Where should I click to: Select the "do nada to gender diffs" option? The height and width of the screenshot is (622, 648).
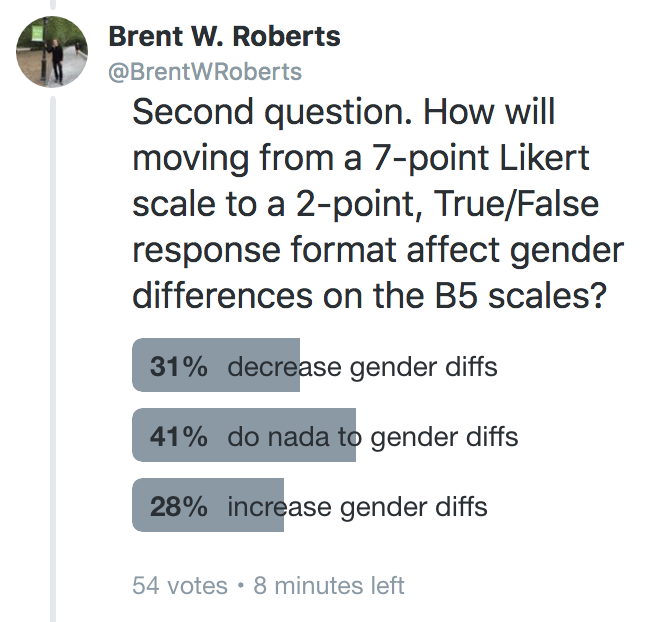click(373, 437)
